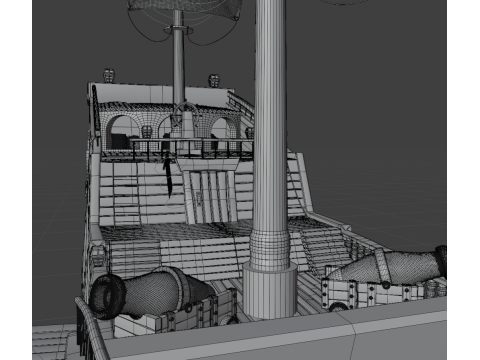Select the large main mast column
This screenshot has width=480, height=360.
tap(270, 133)
